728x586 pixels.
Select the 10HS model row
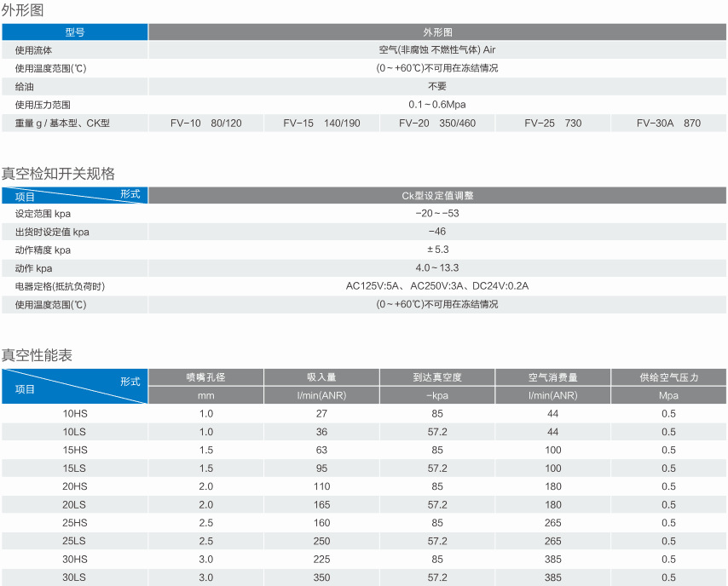pyautogui.click(x=75, y=413)
